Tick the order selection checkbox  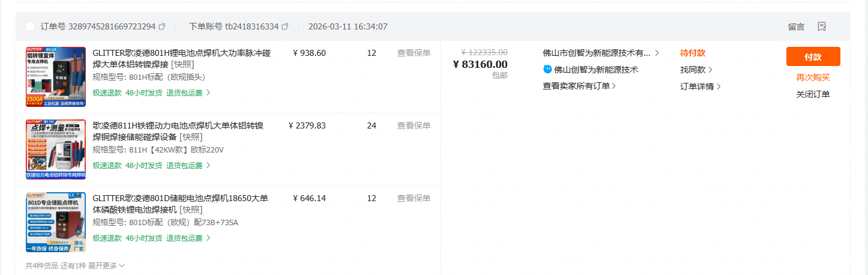pos(30,26)
